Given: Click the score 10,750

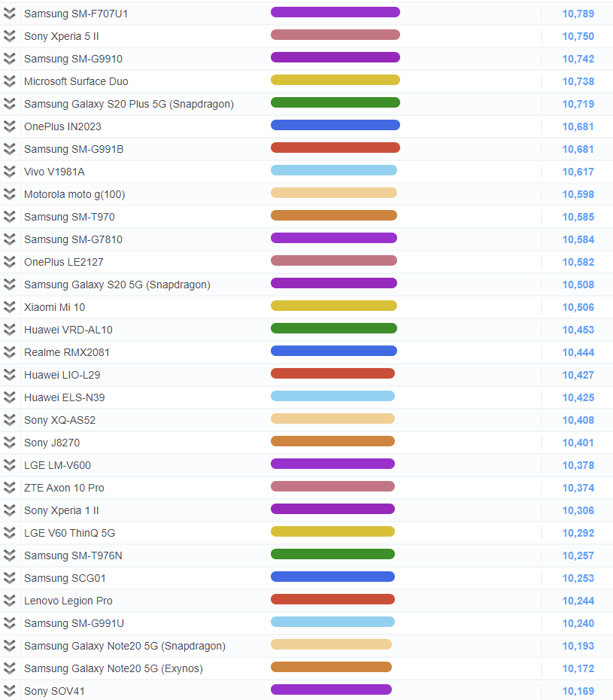Looking at the screenshot, I should click(x=578, y=37).
